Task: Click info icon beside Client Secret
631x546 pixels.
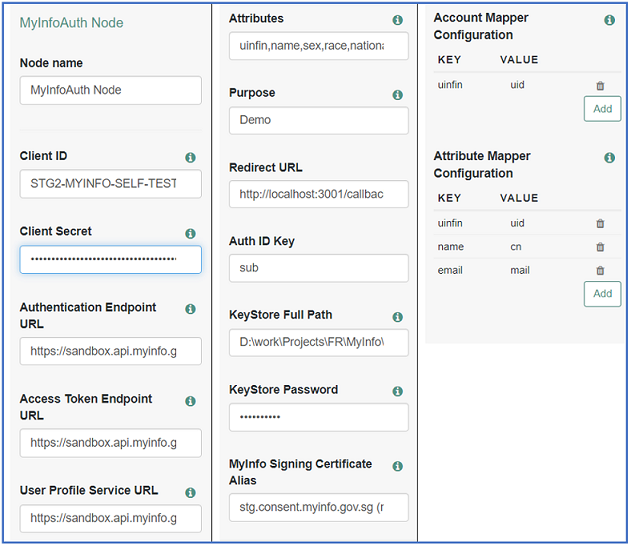Action: 190,233
